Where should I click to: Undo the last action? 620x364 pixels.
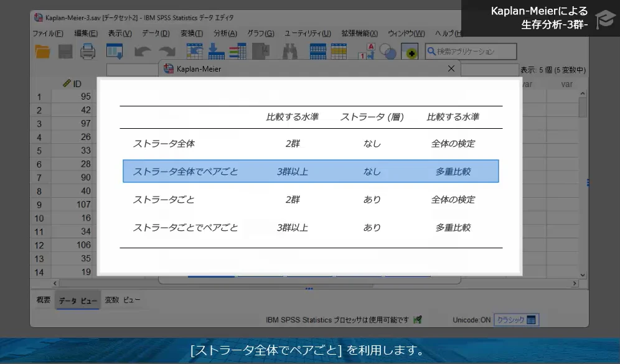142,52
